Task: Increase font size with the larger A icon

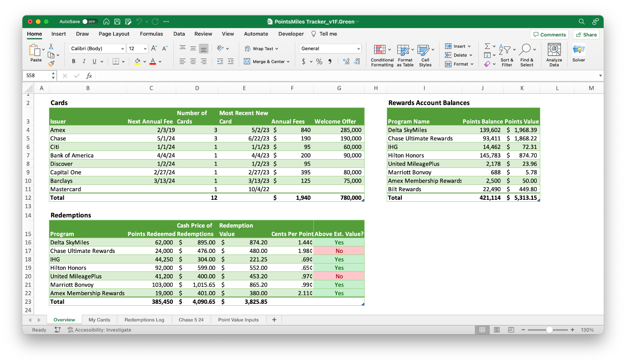Action: click(154, 48)
